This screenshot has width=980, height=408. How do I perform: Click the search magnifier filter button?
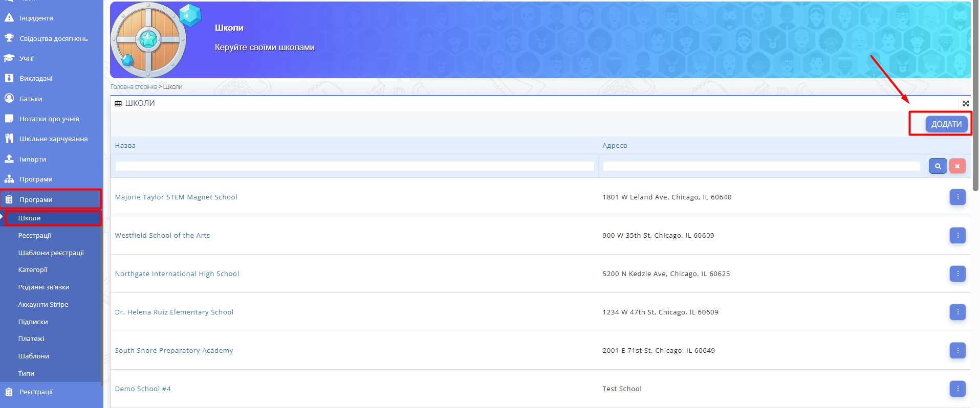938,166
